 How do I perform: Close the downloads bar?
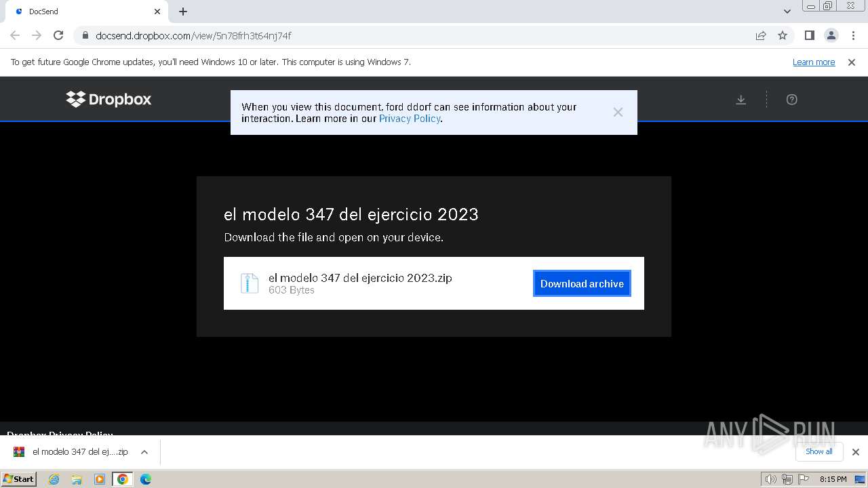point(855,452)
